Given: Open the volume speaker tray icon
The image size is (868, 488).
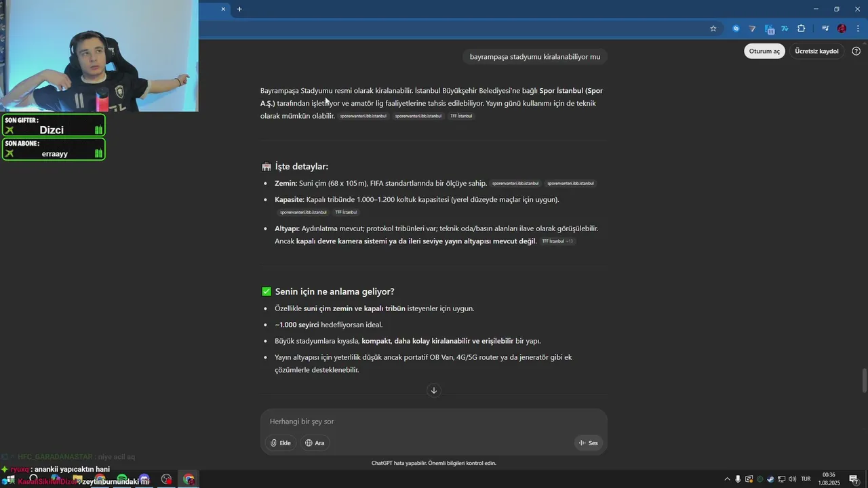Looking at the screenshot, I should click(x=792, y=479).
